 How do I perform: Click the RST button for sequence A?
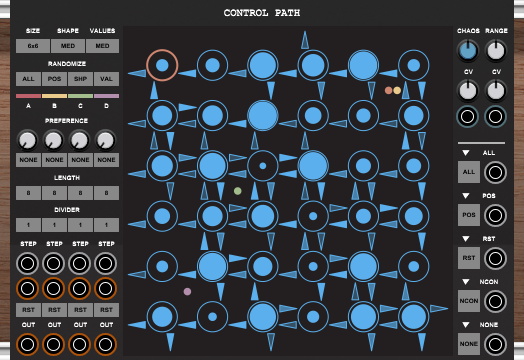28,310
